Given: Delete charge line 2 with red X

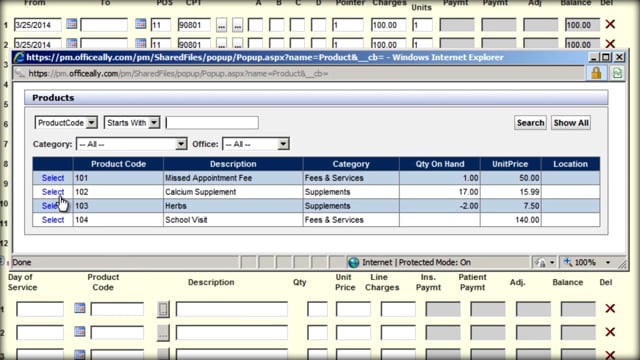Looking at the screenshot, I should [610, 43].
